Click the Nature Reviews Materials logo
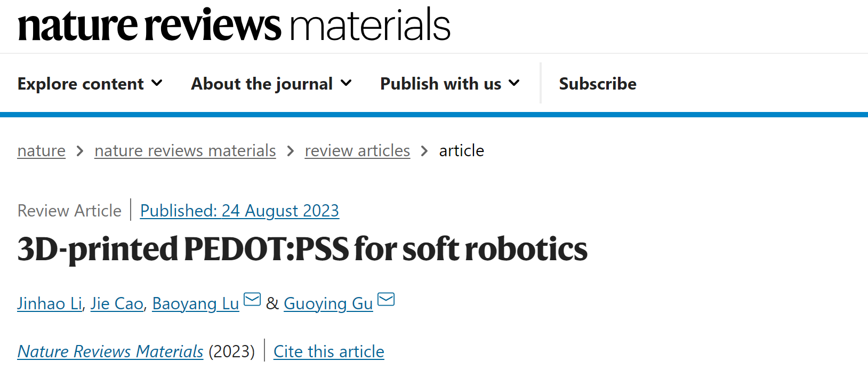The height and width of the screenshot is (369, 868). coord(234,25)
